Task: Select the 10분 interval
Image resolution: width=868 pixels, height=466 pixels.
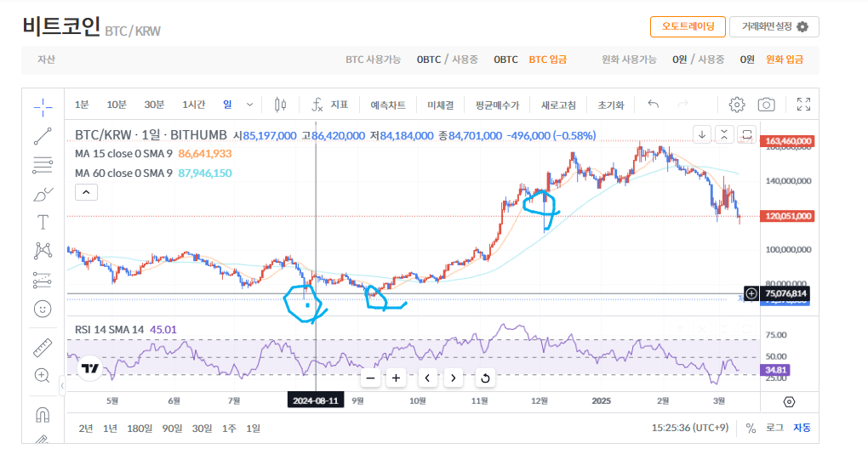Action: [117, 105]
